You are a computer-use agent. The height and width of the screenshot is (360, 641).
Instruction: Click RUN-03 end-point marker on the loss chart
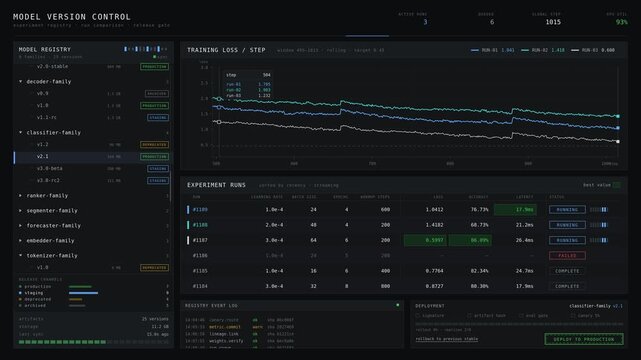pyautogui.click(x=618, y=141)
